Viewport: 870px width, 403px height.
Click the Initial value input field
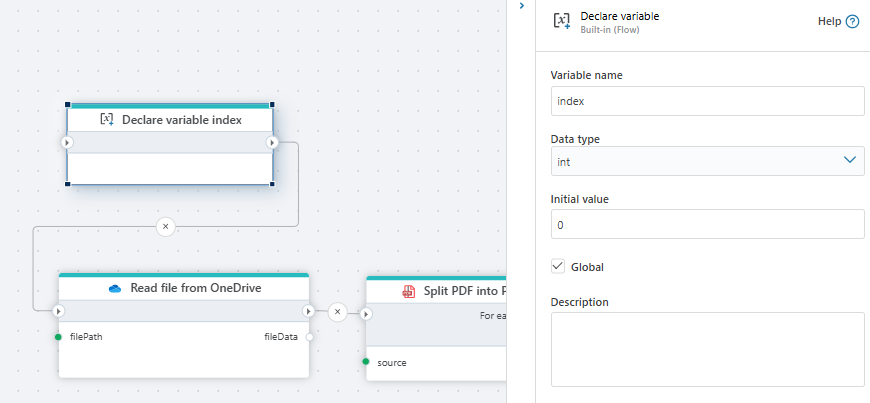707,224
